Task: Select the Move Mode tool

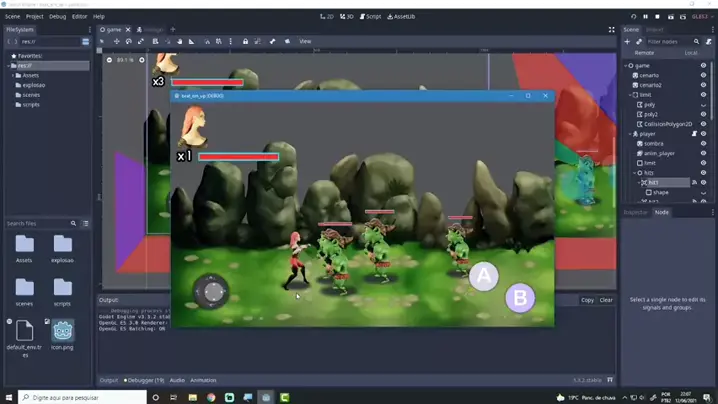Action: pyautogui.click(x=116, y=41)
